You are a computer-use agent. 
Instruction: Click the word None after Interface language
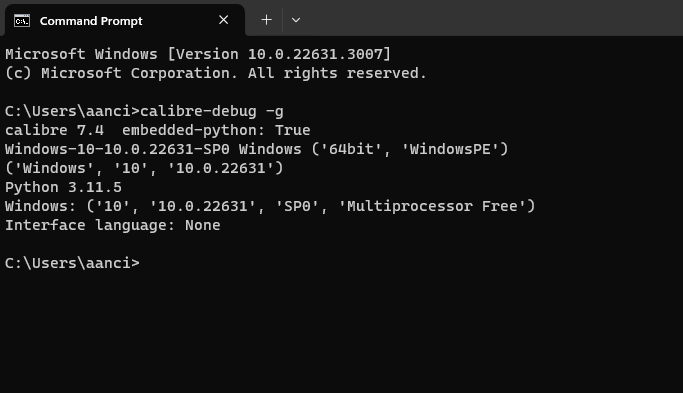[203, 225]
